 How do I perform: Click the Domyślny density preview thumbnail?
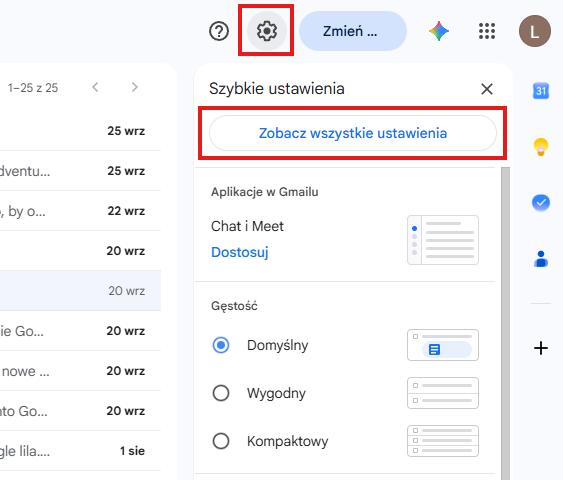coord(443,345)
